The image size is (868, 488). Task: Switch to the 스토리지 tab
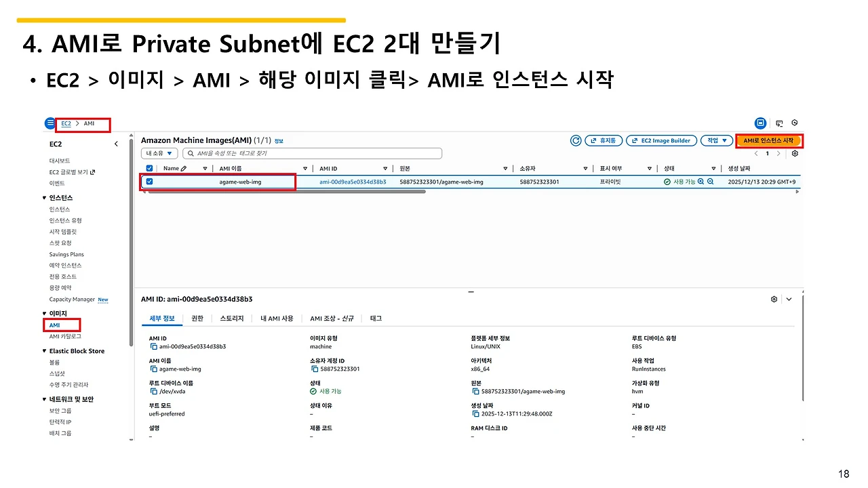(x=232, y=318)
